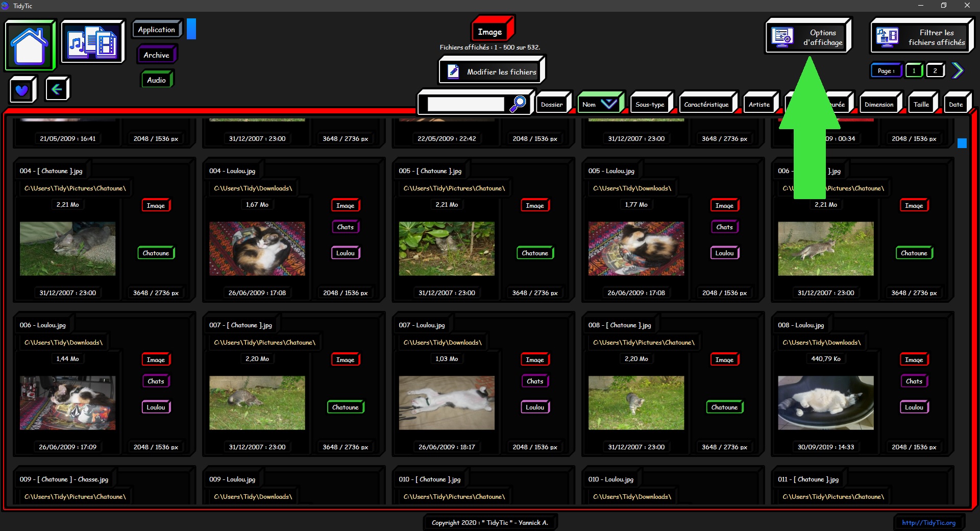Go to page 1
Viewport: 980px width, 531px height.
(x=914, y=70)
